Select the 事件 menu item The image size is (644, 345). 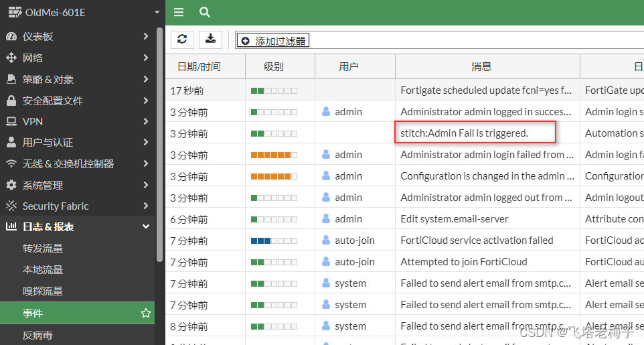(77, 314)
